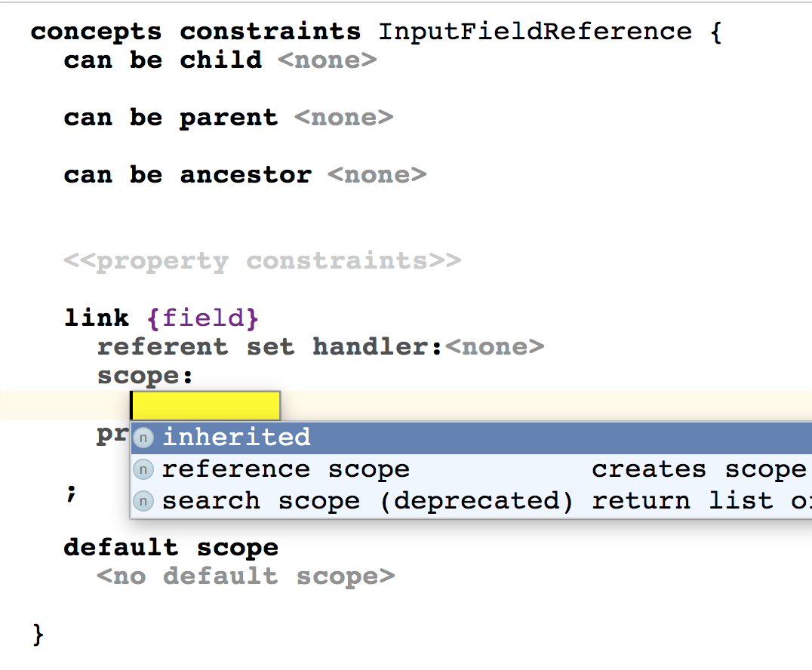Image resolution: width=812 pixels, height=670 pixels.
Task: Click the "creates scope" description text
Action: coord(698,469)
